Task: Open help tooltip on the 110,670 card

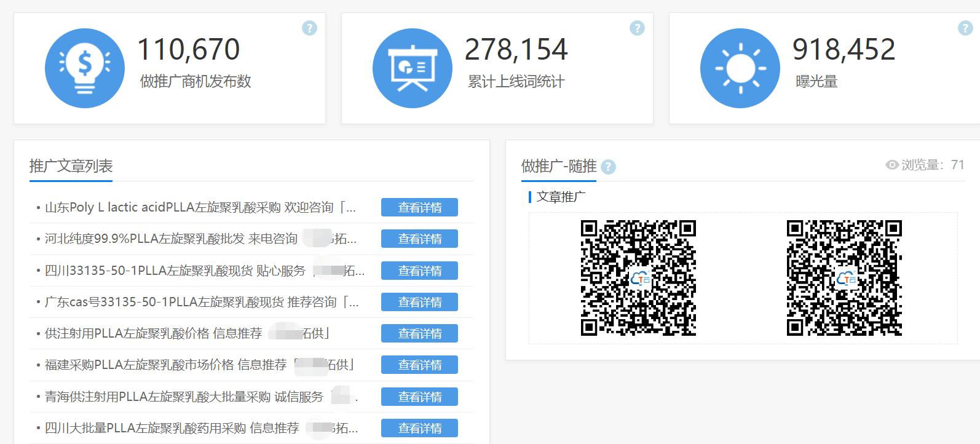Action: pyautogui.click(x=309, y=28)
